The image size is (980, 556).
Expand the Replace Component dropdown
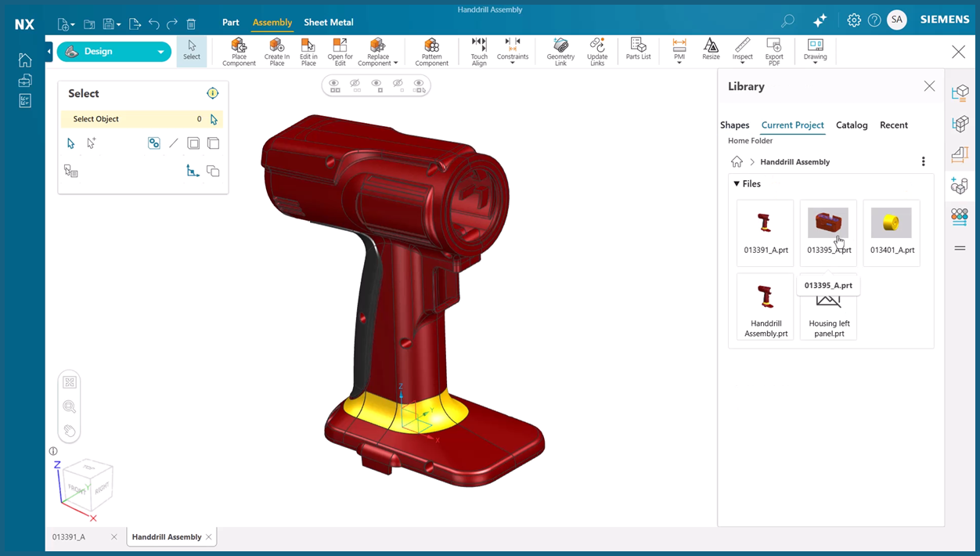tap(395, 63)
